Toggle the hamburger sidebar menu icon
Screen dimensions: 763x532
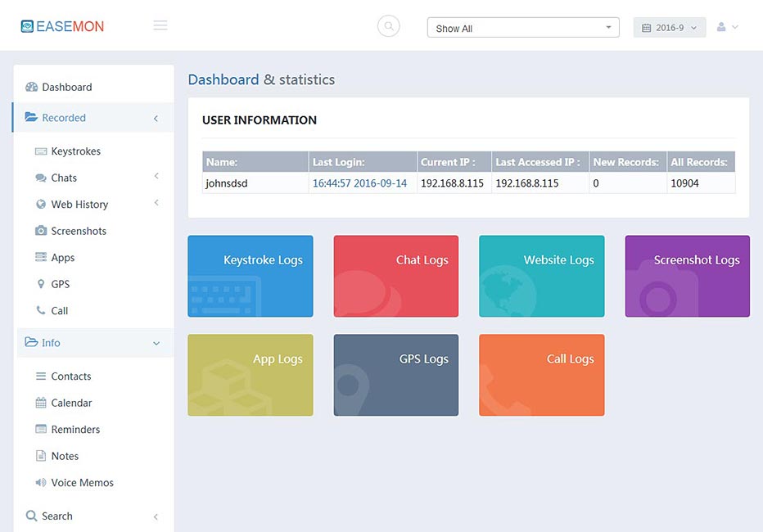[160, 26]
